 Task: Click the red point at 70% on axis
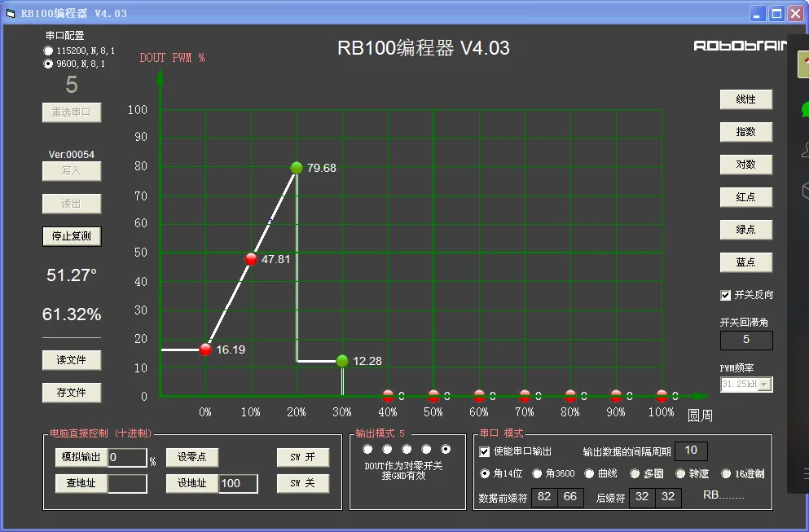pyautogui.click(x=525, y=396)
